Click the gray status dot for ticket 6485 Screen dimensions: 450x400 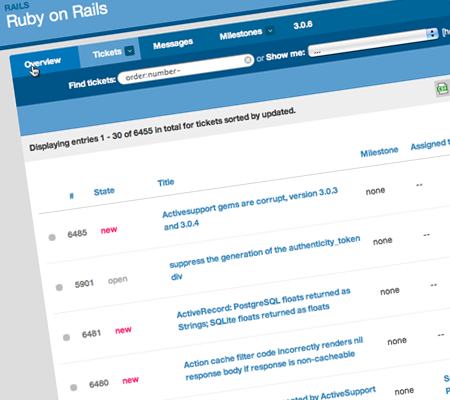pyautogui.click(x=52, y=237)
